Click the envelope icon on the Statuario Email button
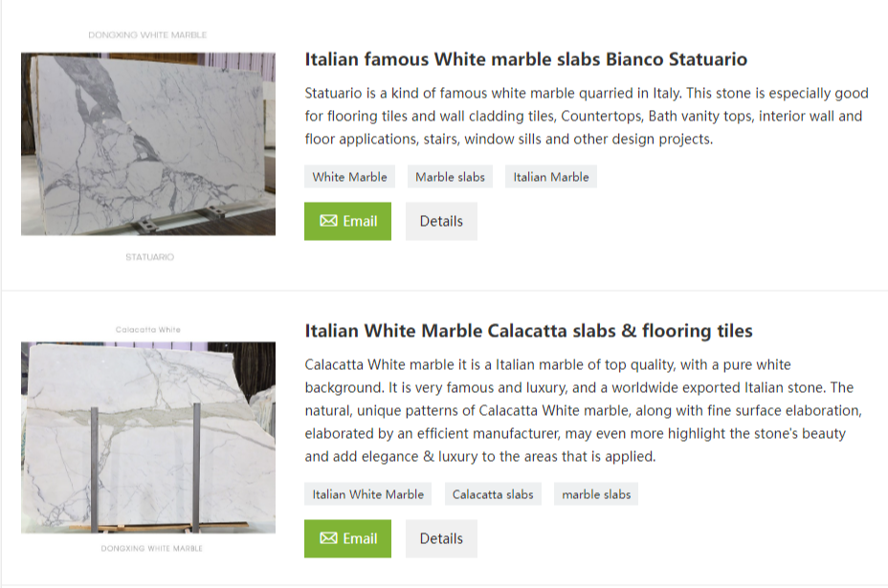This screenshot has width=888, height=588. tap(326, 221)
